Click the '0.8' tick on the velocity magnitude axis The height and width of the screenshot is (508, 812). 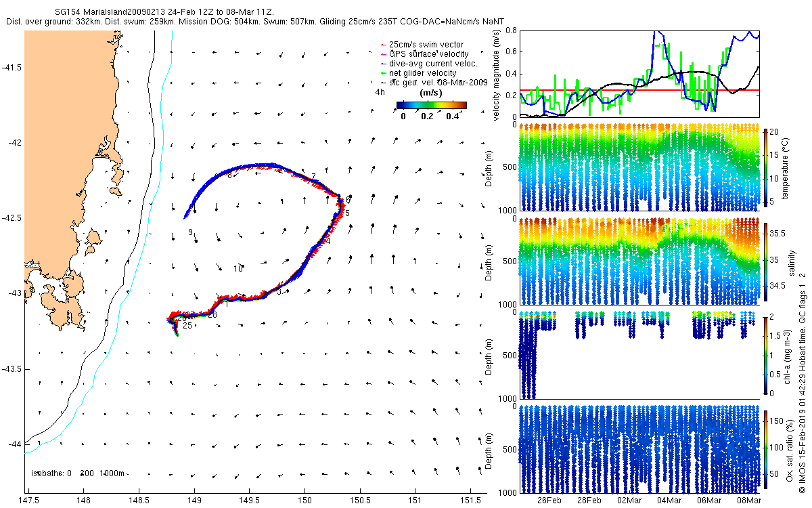point(510,30)
